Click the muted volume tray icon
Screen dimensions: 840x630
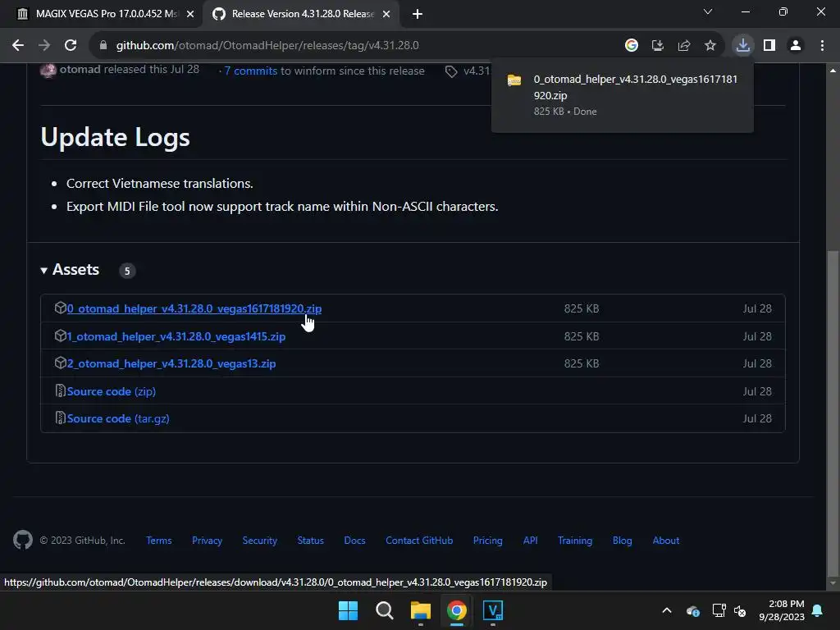coord(740,610)
